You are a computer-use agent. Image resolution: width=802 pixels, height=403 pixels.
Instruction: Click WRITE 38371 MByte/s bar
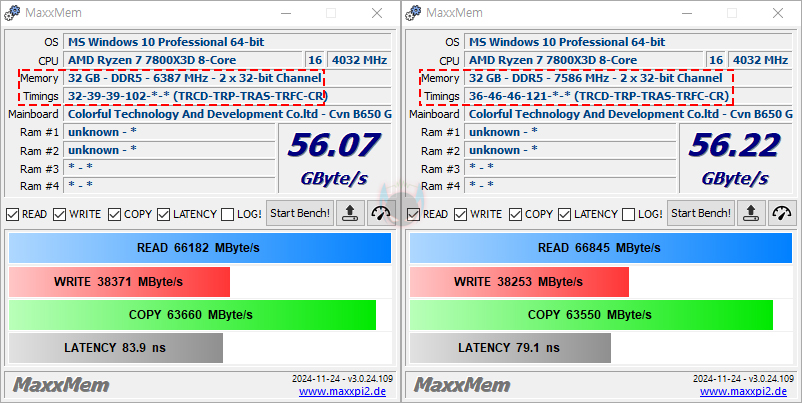pos(119,282)
